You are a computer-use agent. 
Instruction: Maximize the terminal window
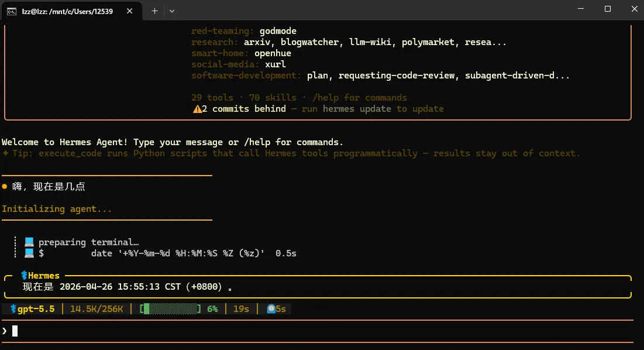(608, 9)
